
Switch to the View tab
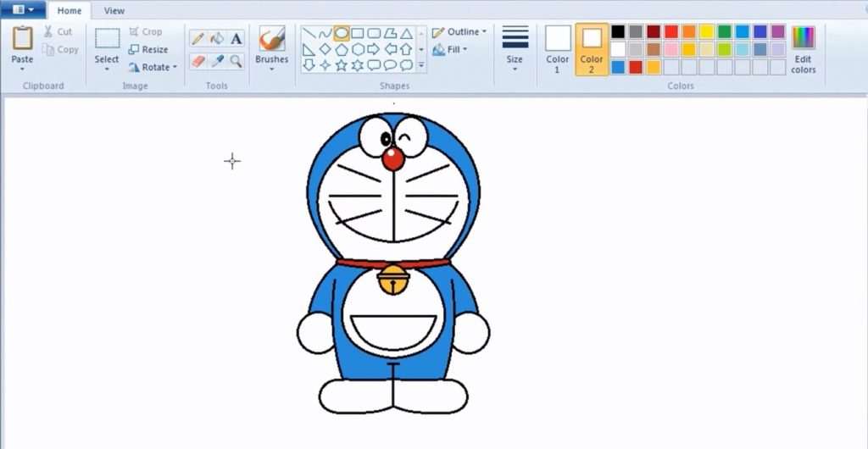pos(114,11)
